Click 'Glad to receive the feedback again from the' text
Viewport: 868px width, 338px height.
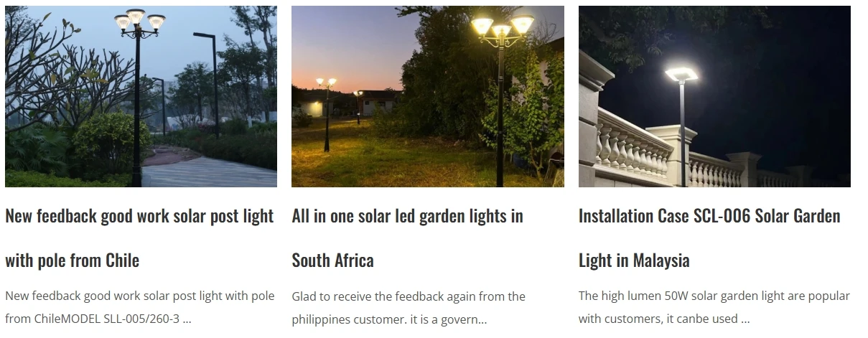point(408,296)
